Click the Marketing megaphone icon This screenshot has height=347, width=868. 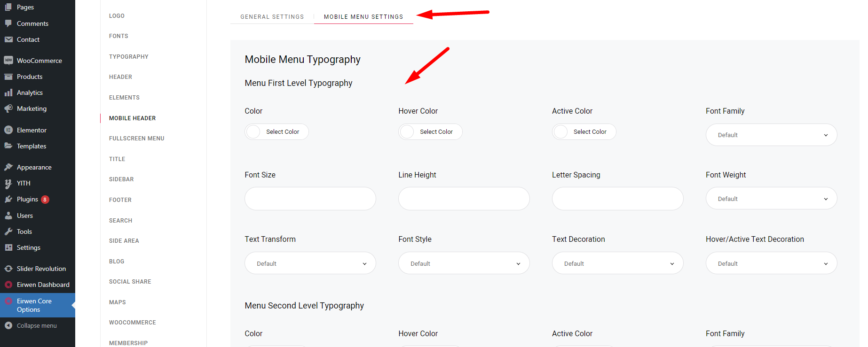pyautogui.click(x=8, y=108)
